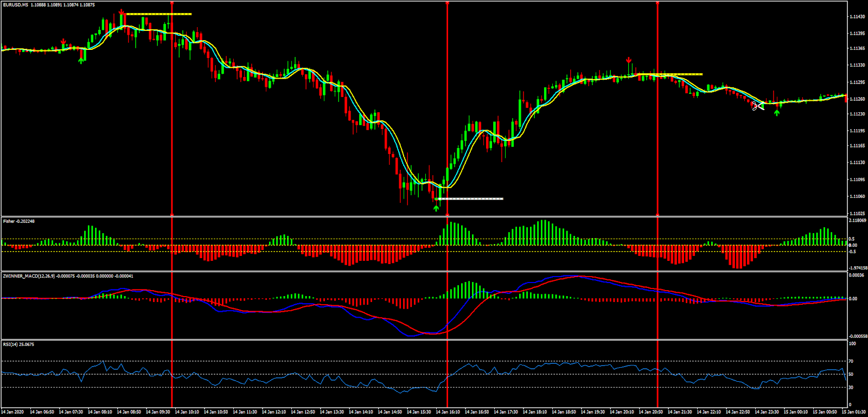Click price label 1.11230 on the price axis
This screenshot has height=417, width=868.
(857, 114)
